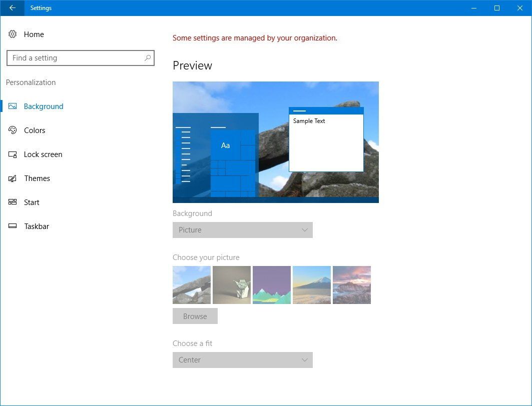Select the Yoda origami picture thumbnail
532x406 pixels.
[x=231, y=284]
